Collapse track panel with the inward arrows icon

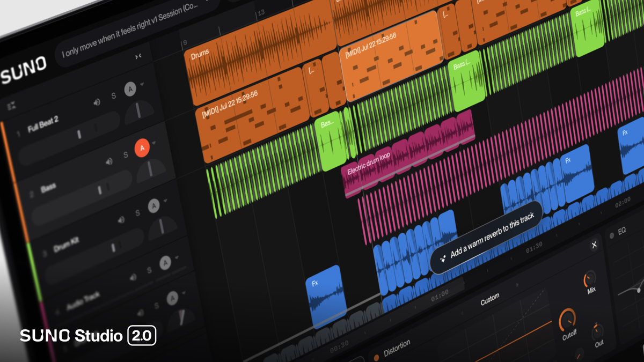point(138,56)
